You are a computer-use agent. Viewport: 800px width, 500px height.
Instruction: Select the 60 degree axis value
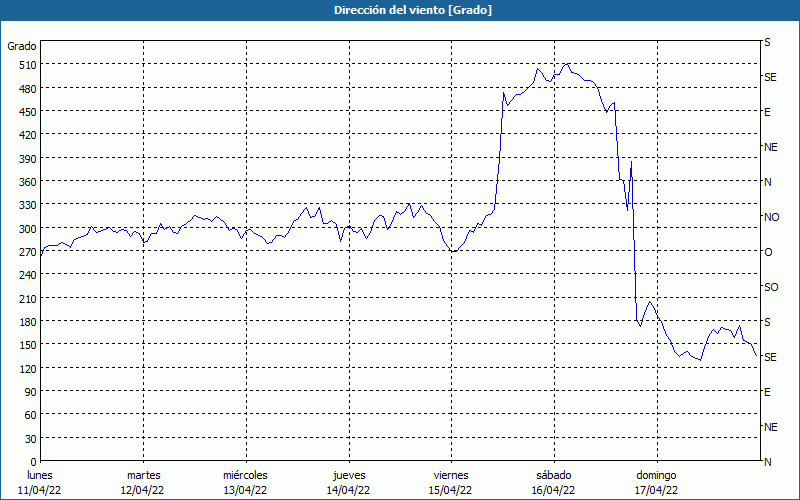[x=32, y=415]
